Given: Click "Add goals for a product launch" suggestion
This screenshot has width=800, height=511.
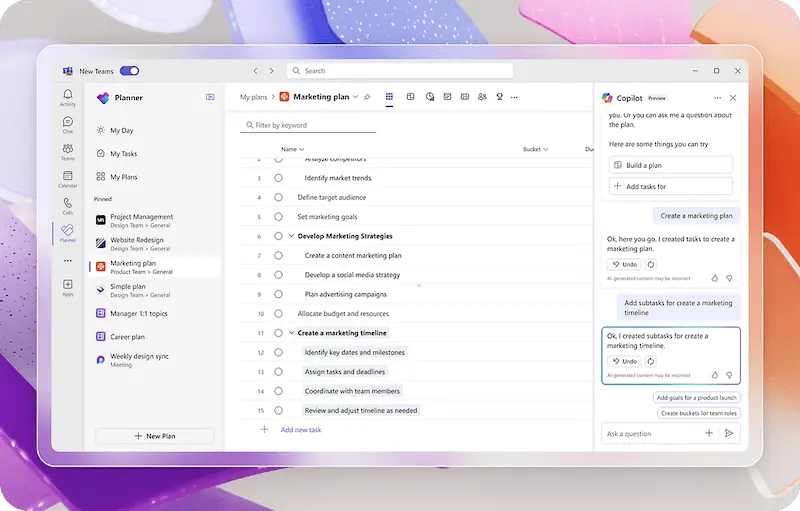Looking at the screenshot, I should coord(697,397).
